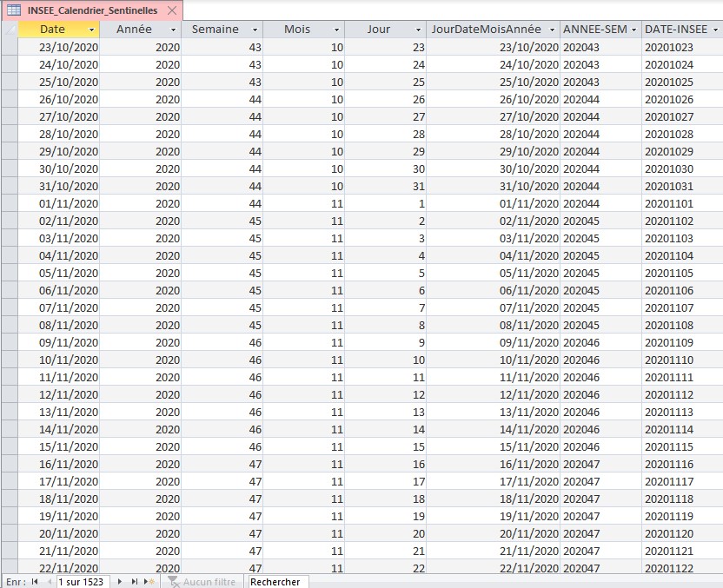
Task: Open the Semaine column filter dropdown
Action: pos(255,30)
